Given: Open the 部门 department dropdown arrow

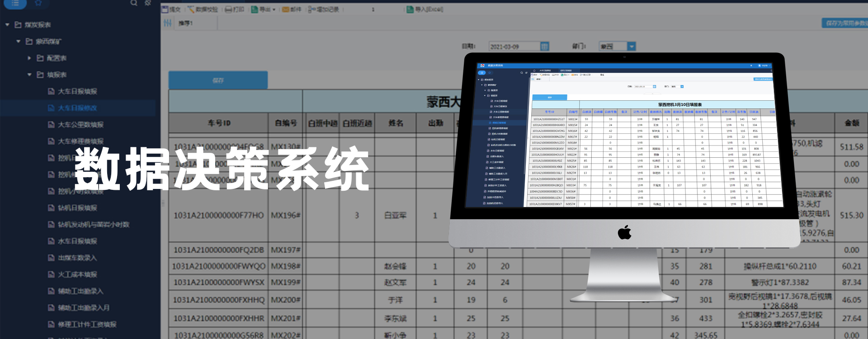Looking at the screenshot, I should coord(632,47).
